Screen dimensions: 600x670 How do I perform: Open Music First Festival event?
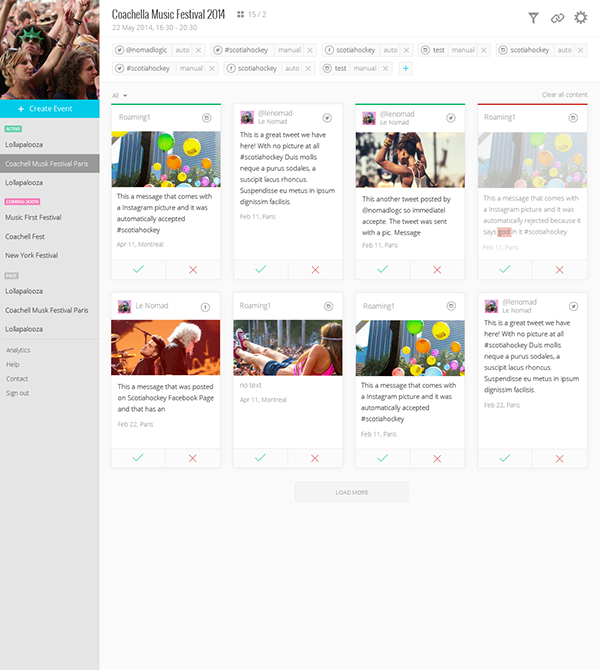tap(33, 217)
